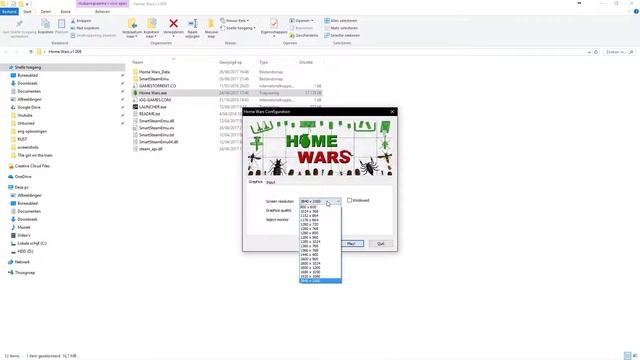
Task: Sort files by the Naam column header
Action: [x=138, y=62]
